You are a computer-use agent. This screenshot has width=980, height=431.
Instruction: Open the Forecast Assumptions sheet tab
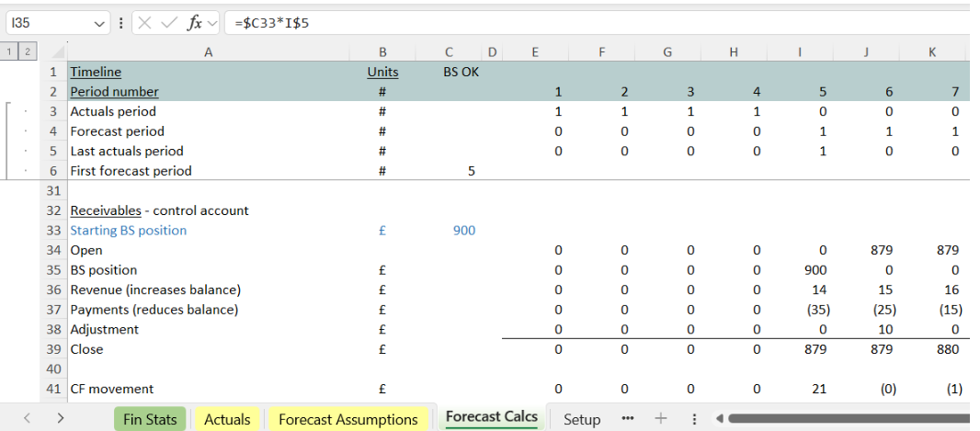[348, 419]
